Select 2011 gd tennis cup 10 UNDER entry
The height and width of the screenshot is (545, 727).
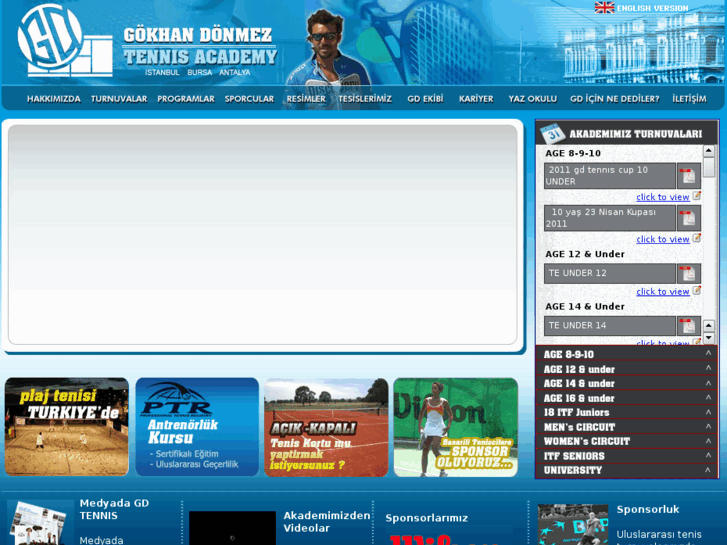tap(610, 176)
